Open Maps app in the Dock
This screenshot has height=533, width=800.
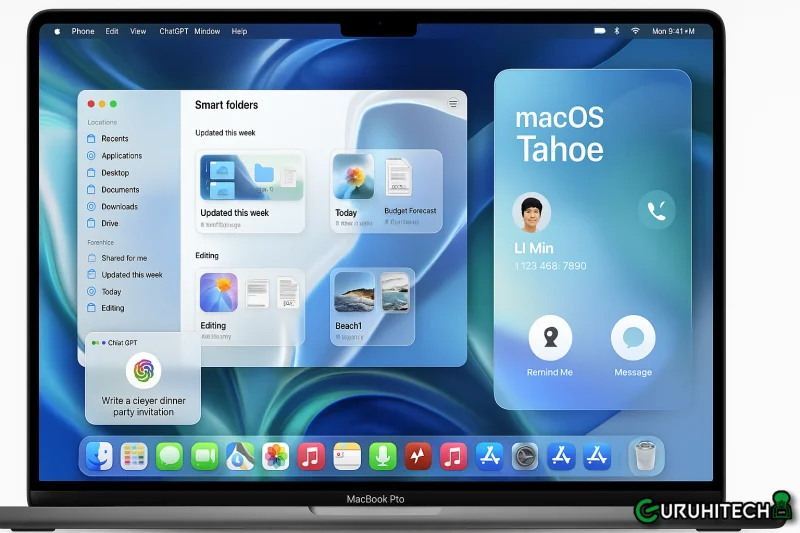240,455
